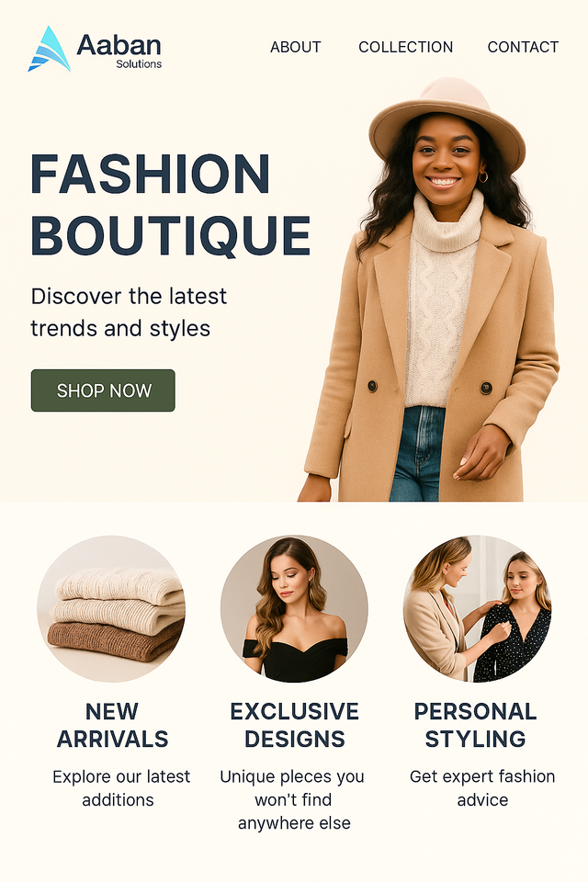
Task: Click the tan felt hat in hero image
Action: (x=447, y=119)
